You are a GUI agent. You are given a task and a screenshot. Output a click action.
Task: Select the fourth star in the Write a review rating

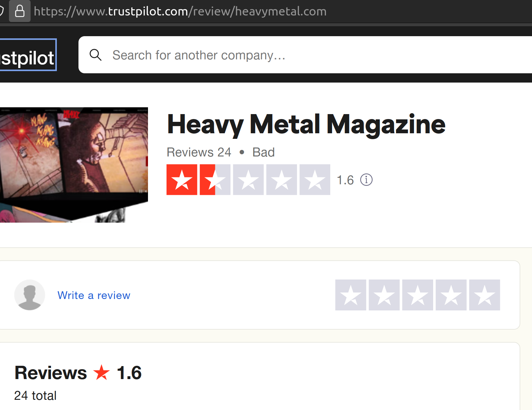(x=451, y=295)
